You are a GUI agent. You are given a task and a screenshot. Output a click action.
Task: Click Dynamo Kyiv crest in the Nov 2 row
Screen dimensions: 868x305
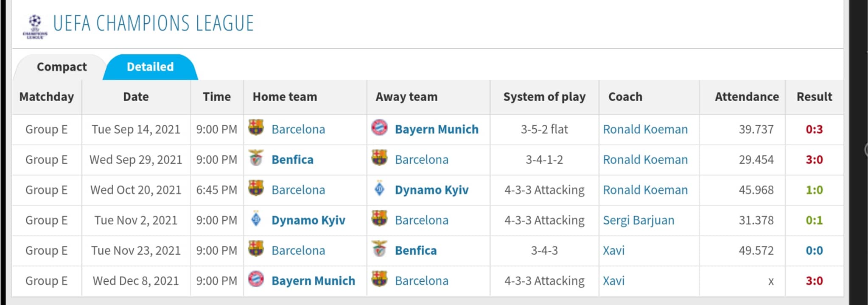click(x=256, y=219)
